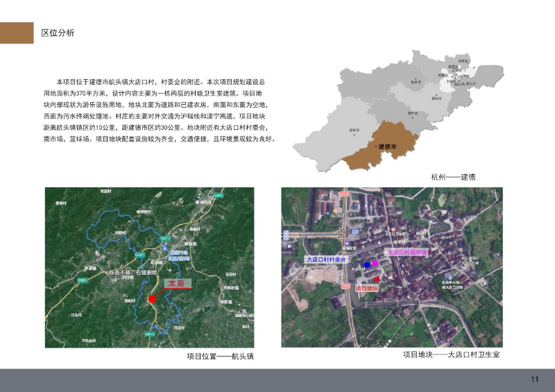Click the 项目地块 red label
This screenshot has width=555, height=392.
pos(366,287)
